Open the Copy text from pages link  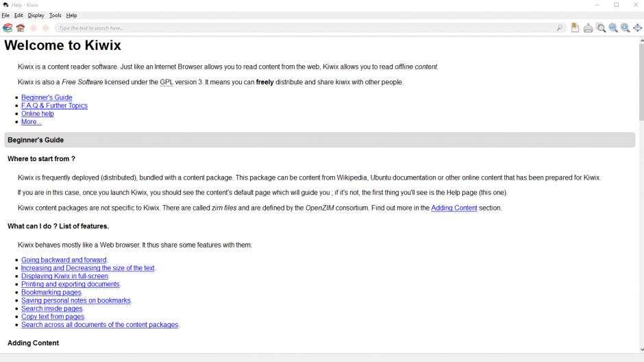[x=53, y=316]
